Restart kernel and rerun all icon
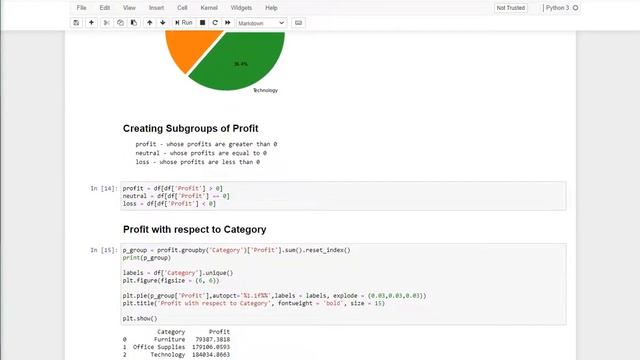The image size is (640, 360). 228,23
